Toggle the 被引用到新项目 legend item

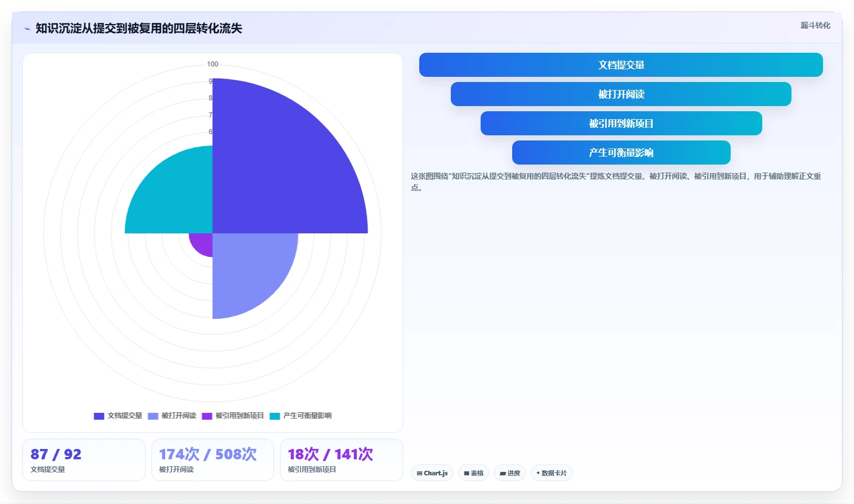(x=233, y=416)
